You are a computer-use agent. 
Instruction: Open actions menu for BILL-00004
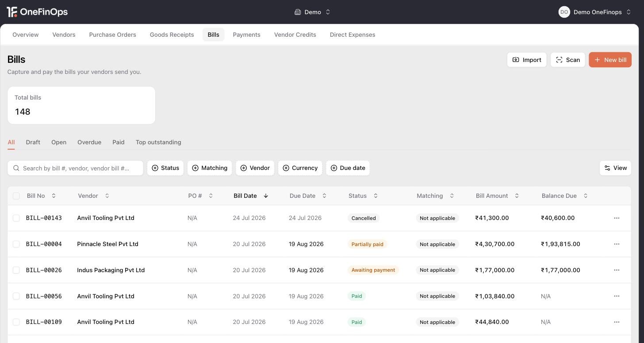(617, 244)
